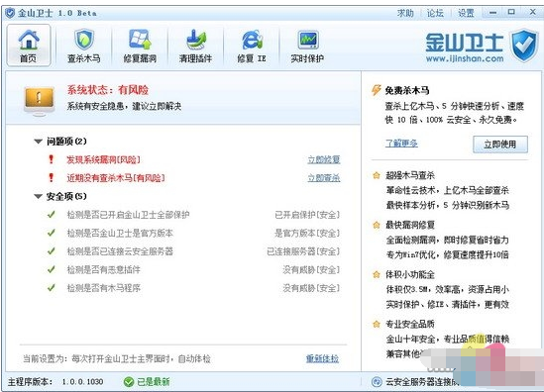The image size is (544, 392).
Task: Open the 了解更多 link
Action: click(x=401, y=143)
